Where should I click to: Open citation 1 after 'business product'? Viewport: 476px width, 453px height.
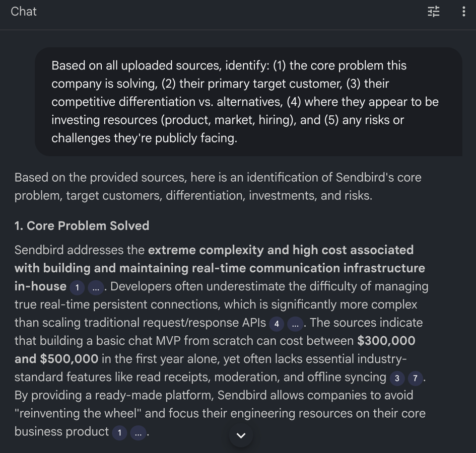click(119, 433)
